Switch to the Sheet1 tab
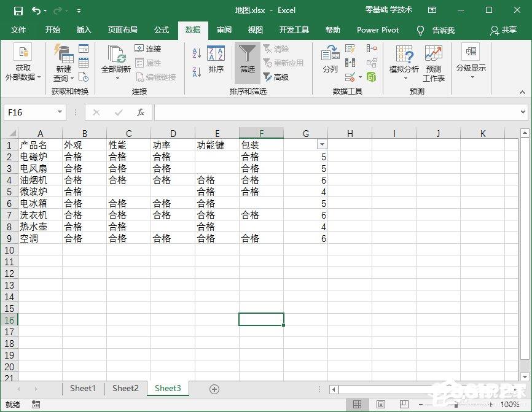The height and width of the screenshot is (412, 532). point(83,388)
